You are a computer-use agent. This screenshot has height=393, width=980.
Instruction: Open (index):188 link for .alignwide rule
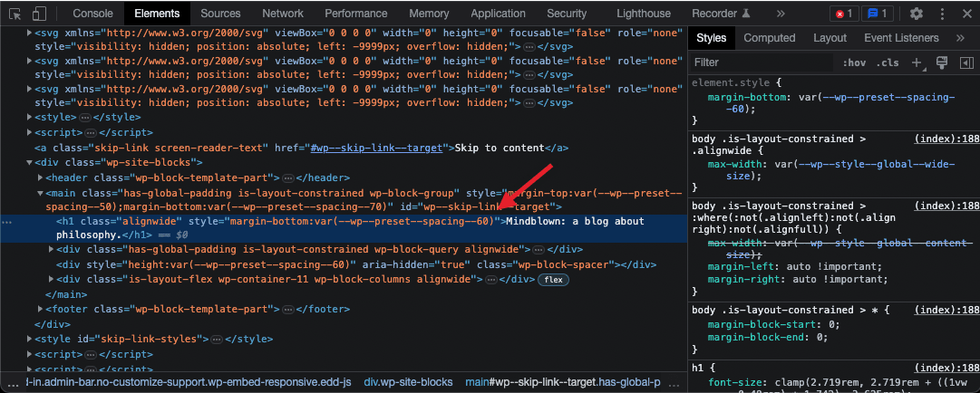pyautogui.click(x=946, y=139)
